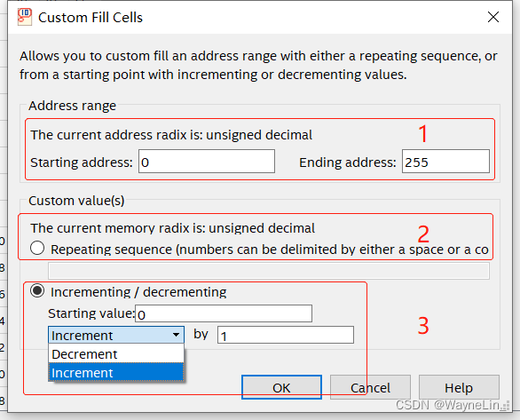Screen dimensions: 520x420
Task: Select the Incrementing / decrementing radio button
Action: (37, 291)
